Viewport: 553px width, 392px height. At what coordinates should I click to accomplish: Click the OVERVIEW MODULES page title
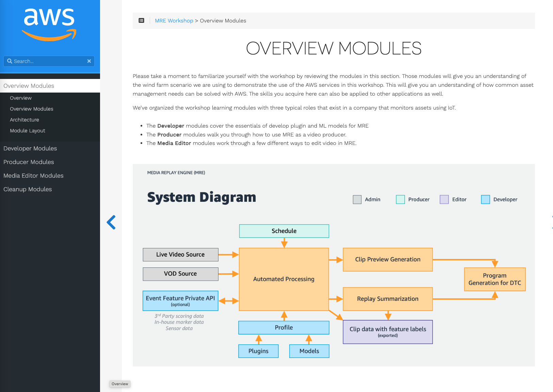334,48
